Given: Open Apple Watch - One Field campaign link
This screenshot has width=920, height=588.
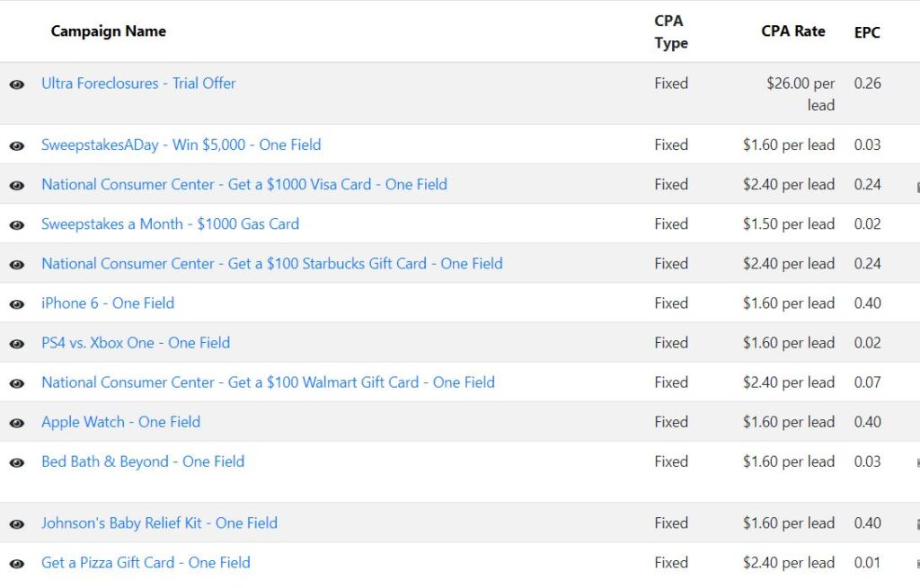Looking at the screenshot, I should pos(120,422).
